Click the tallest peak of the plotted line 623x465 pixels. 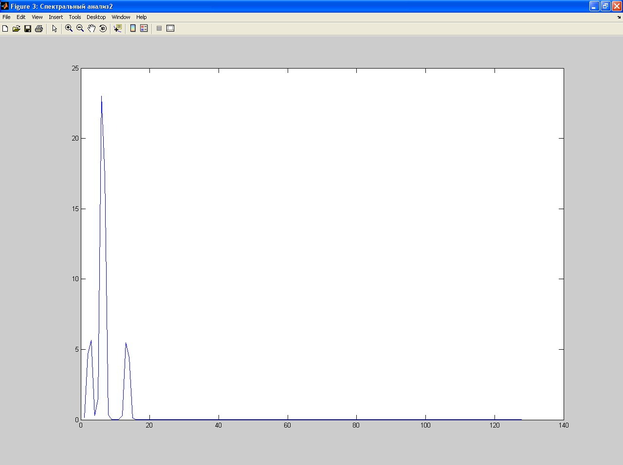[101, 97]
